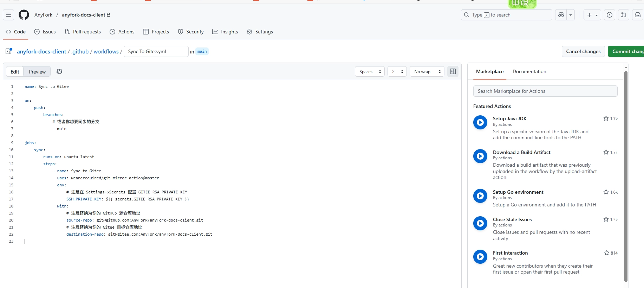Open pull requests icon in header
The width and height of the screenshot is (644, 288).
[x=624, y=15]
